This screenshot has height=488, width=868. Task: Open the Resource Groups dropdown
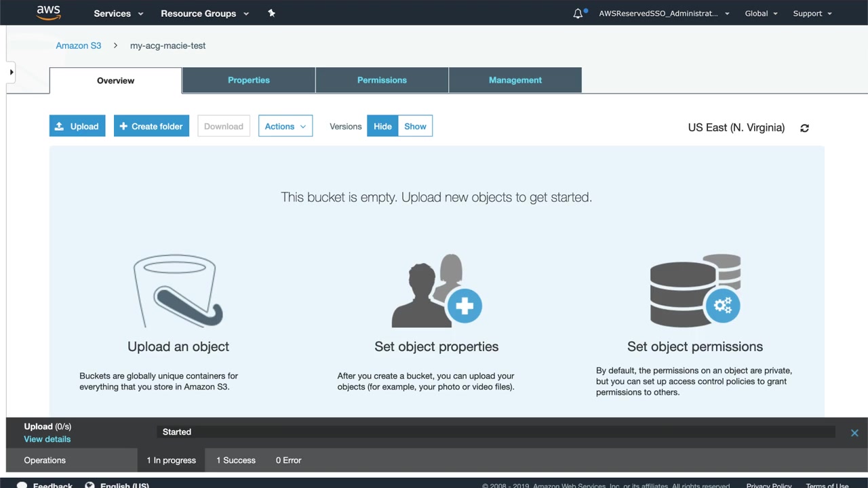pos(205,14)
